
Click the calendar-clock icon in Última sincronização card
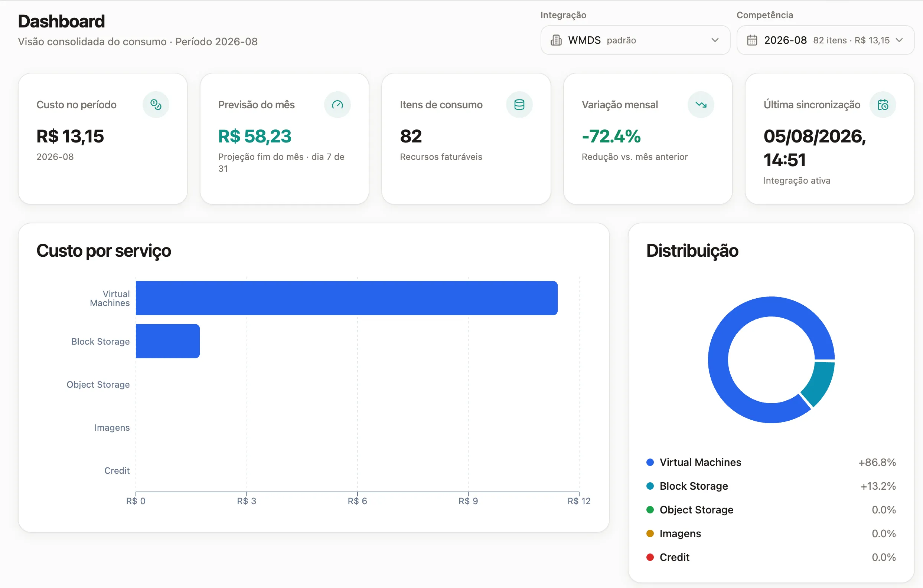883,105
